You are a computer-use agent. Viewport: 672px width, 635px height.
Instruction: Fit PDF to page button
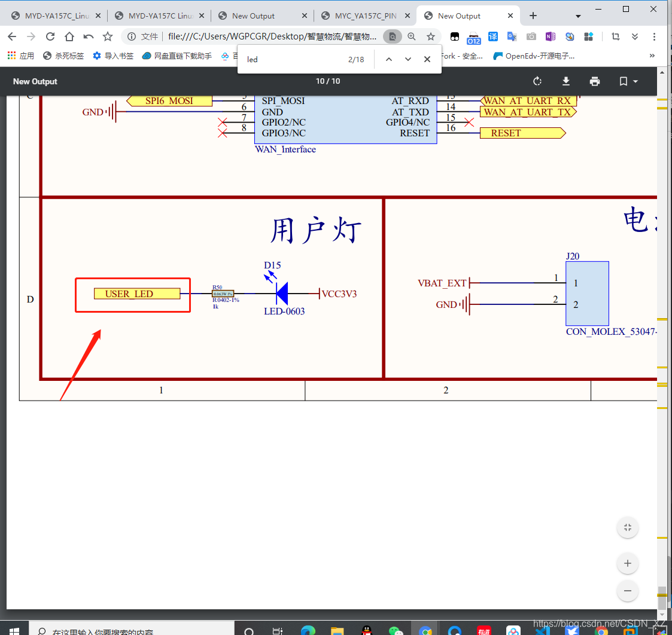(628, 527)
